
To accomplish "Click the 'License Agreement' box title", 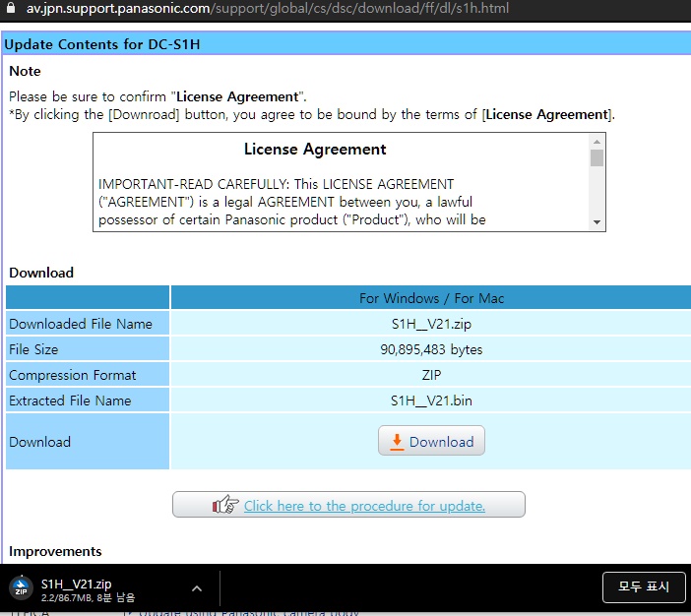I will [315, 150].
